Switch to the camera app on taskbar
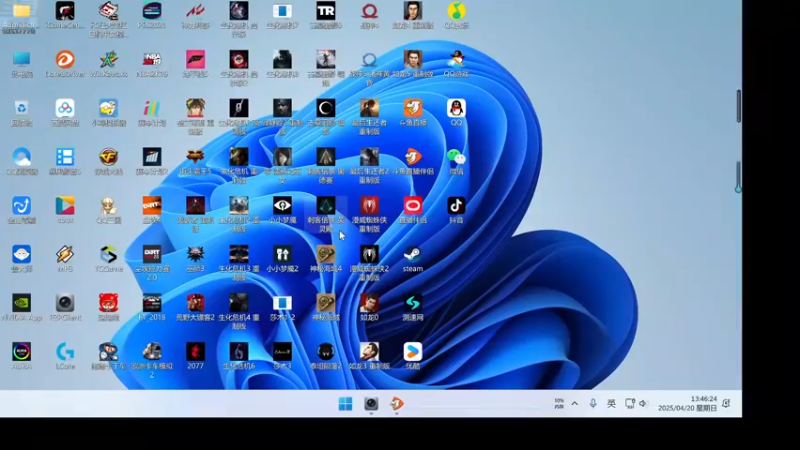This screenshot has height=450, width=800. click(x=371, y=404)
